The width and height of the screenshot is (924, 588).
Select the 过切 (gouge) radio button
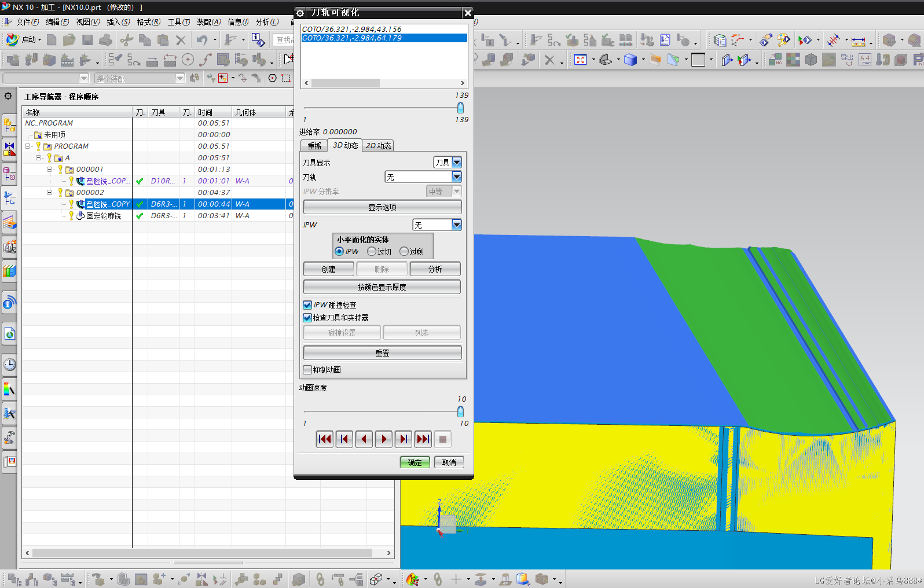pyautogui.click(x=372, y=251)
